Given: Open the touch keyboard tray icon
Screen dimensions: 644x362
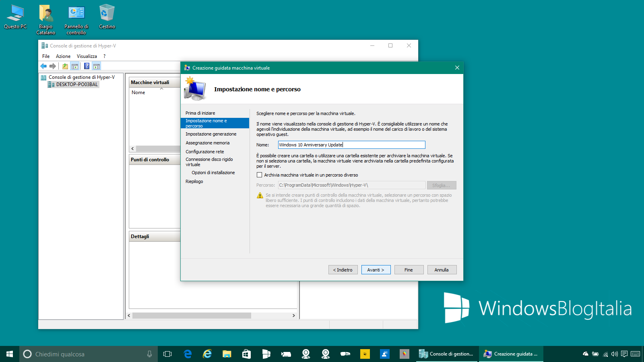Looking at the screenshot, I should coord(636,354).
